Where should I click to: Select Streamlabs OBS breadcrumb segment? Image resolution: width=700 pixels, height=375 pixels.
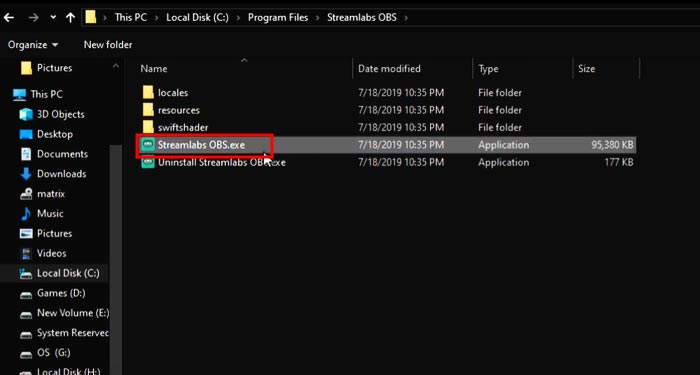362,18
